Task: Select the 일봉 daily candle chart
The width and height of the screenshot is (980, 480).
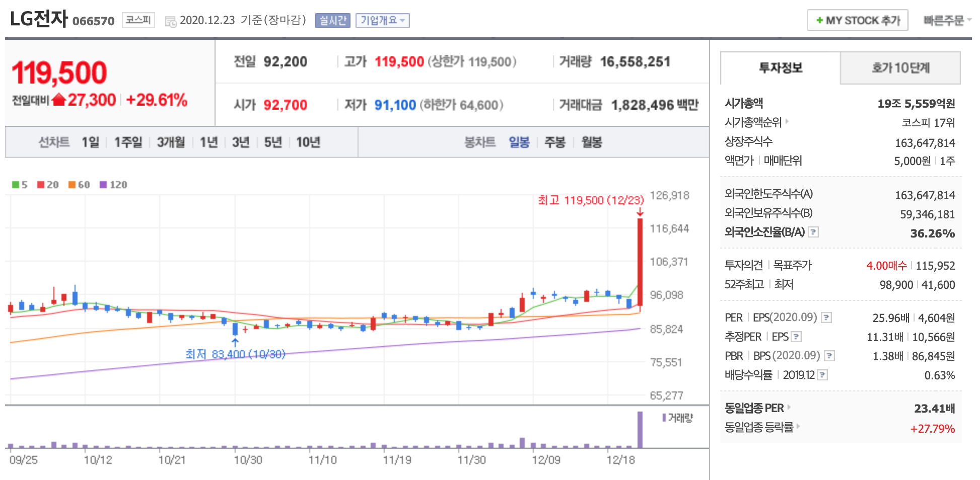Action: click(519, 142)
